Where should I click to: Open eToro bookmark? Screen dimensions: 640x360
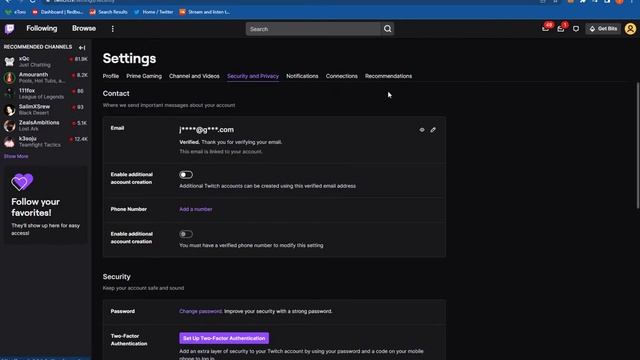tap(16, 12)
